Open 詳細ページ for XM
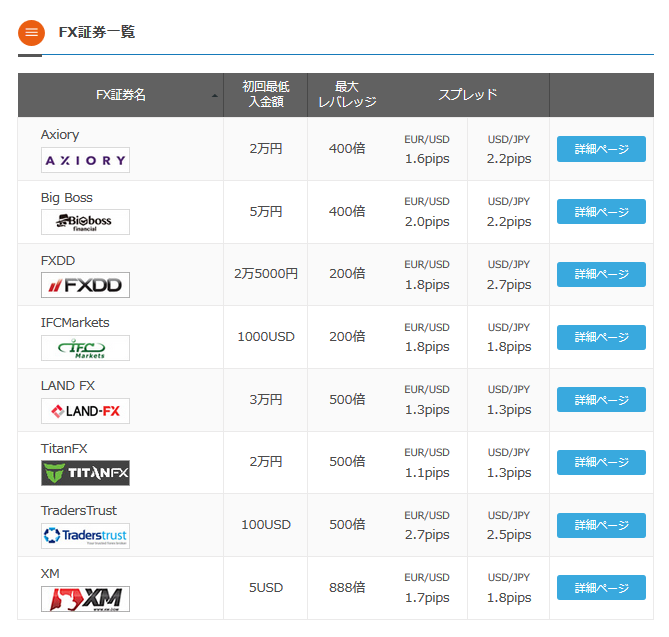 coord(601,588)
